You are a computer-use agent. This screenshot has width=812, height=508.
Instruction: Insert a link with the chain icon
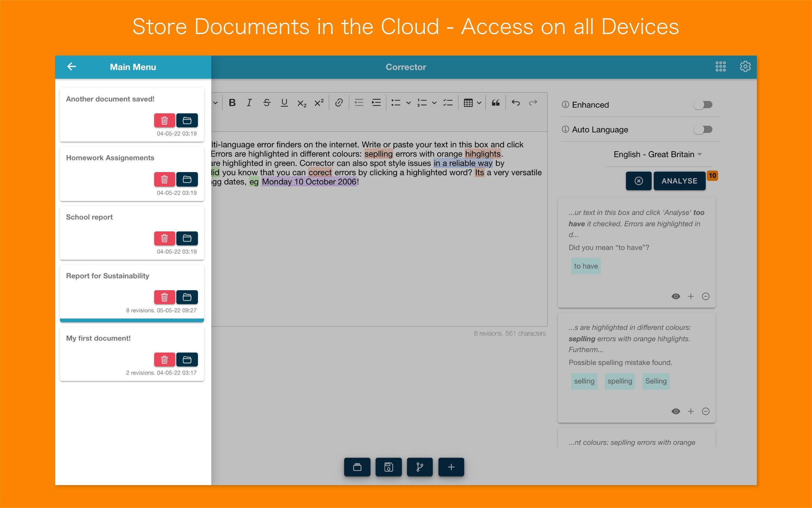click(339, 103)
